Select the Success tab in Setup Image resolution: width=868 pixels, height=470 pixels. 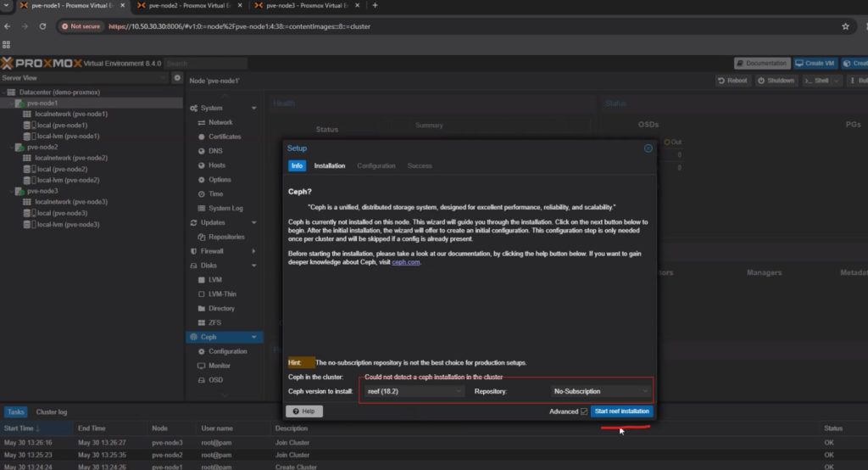[420, 165]
